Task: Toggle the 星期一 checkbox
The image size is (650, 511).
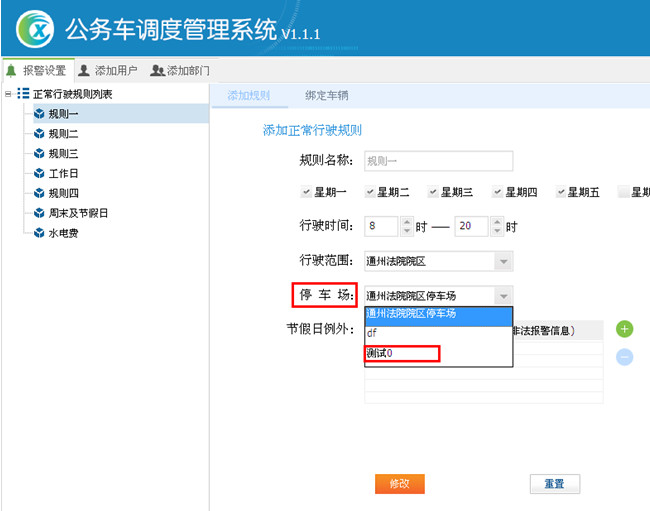Action: (x=306, y=192)
